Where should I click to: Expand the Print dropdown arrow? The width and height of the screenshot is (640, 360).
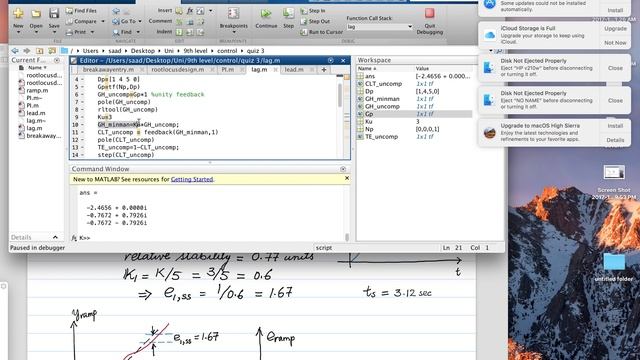pyautogui.click(x=92, y=32)
